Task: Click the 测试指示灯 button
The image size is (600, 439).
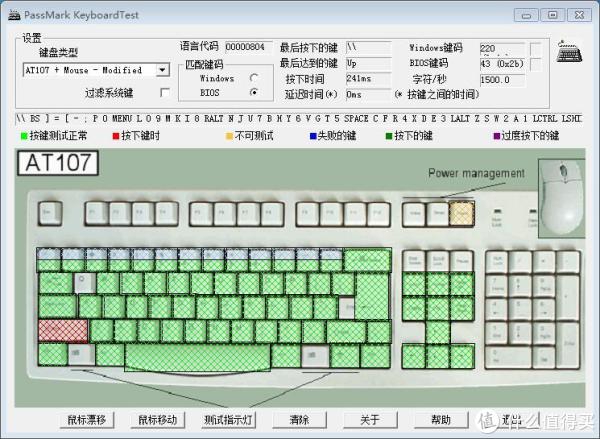Action: [x=228, y=420]
